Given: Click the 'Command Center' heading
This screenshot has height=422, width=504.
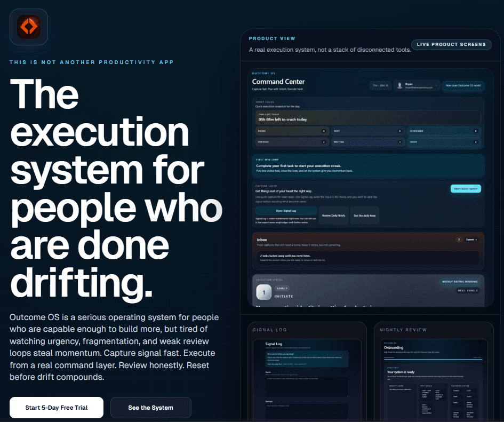Looking at the screenshot, I should coord(278,82).
